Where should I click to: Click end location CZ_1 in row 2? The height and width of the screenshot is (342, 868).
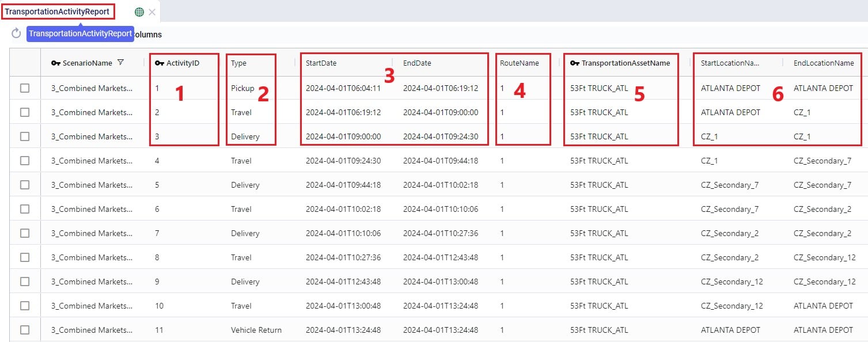click(x=802, y=112)
